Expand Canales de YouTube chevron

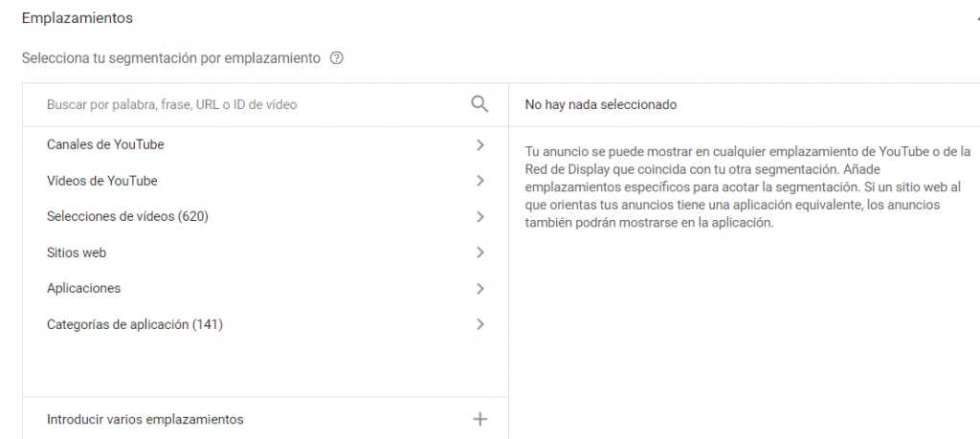(x=480, y=144)
